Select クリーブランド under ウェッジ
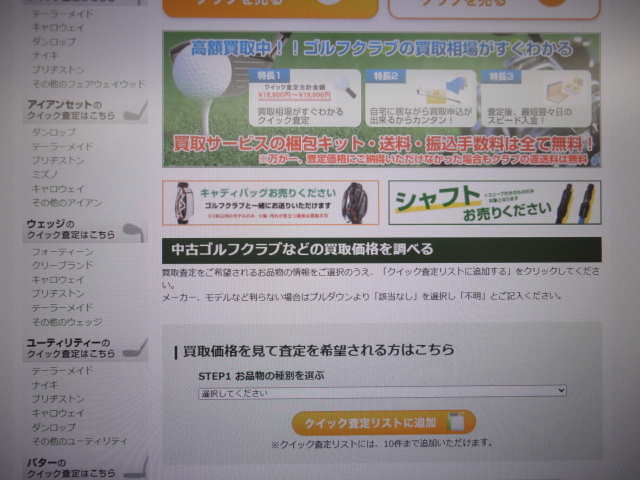Viewport: 640px width, 480px height. (62, 265)
